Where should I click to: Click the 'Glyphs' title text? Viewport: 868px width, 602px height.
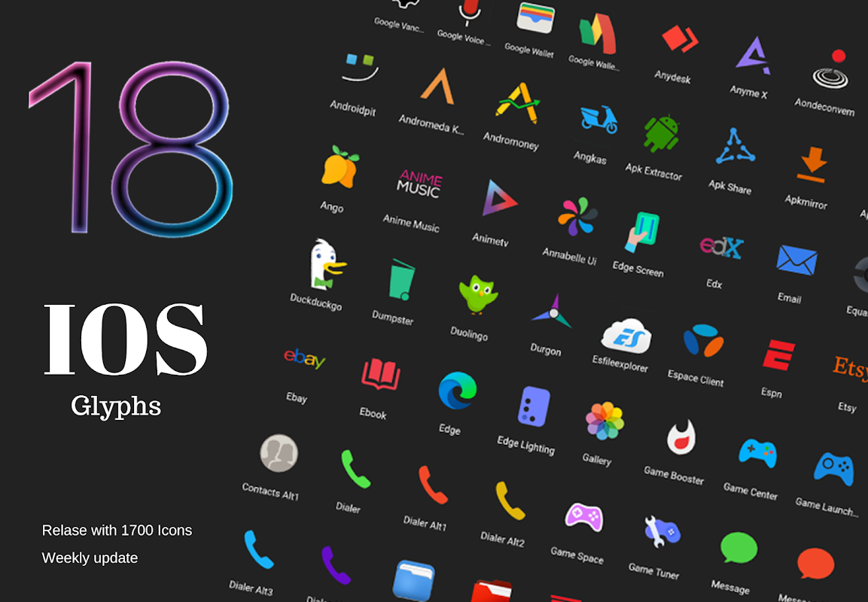pyautogui.click(x=116, y=406)
